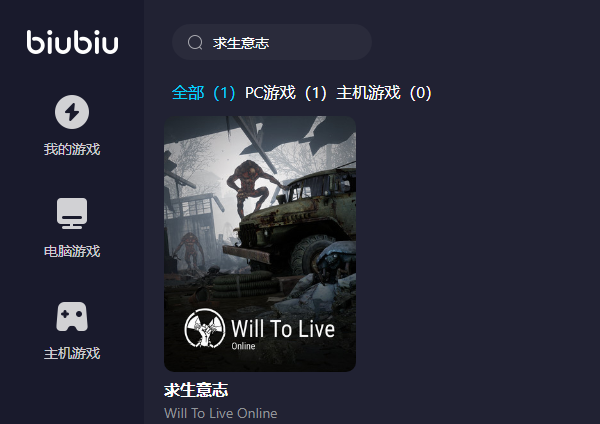Click the magnifier search icon

pyautogui.click(x=195, y=42)
